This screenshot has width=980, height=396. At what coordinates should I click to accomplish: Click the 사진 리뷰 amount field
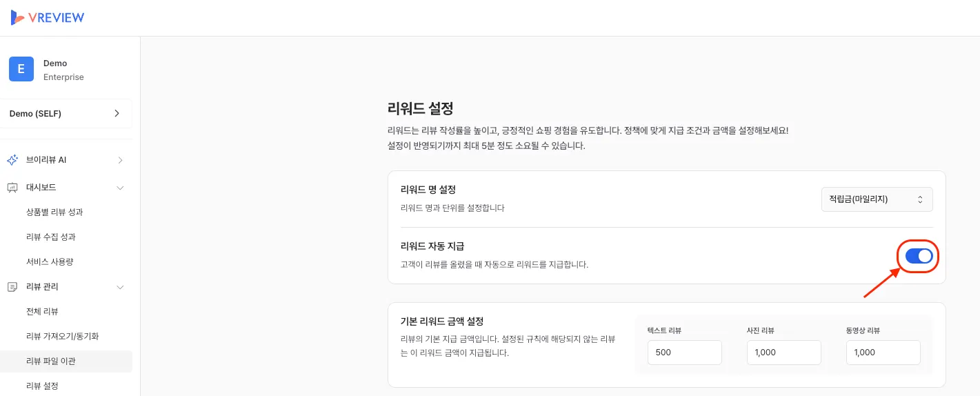[783, 353]
